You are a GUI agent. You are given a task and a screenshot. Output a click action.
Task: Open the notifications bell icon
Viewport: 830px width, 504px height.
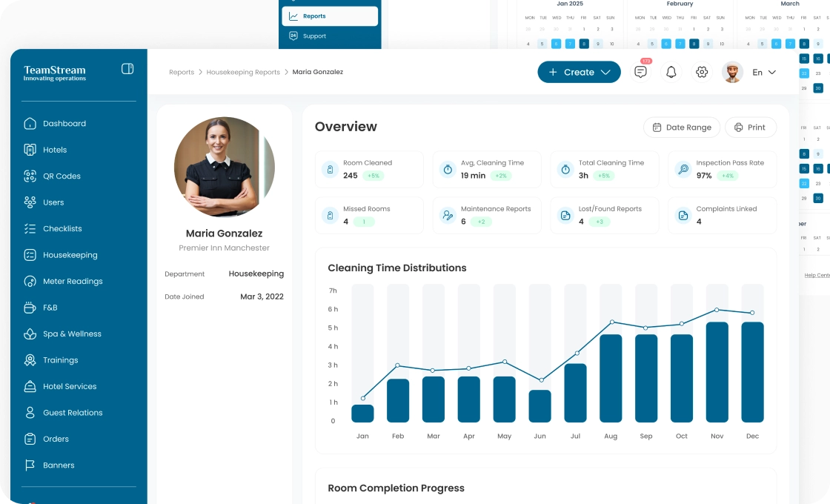[x=671, y=72]
